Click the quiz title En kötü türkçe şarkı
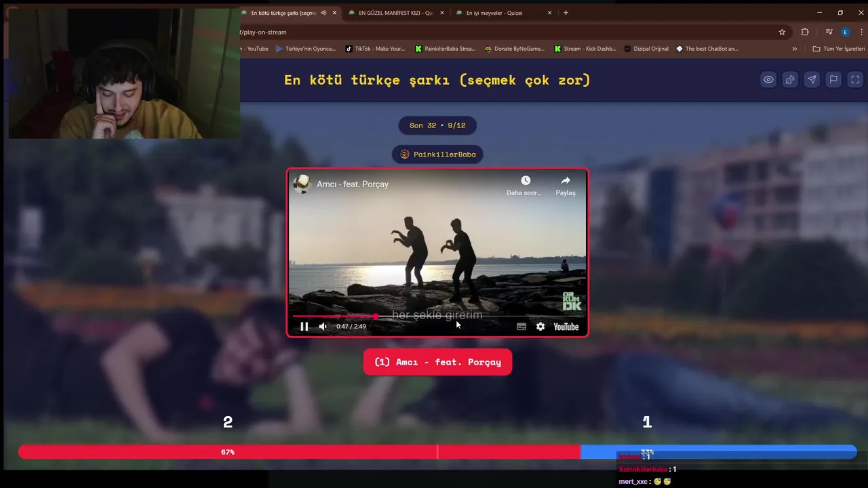 [x=437, y=80]
